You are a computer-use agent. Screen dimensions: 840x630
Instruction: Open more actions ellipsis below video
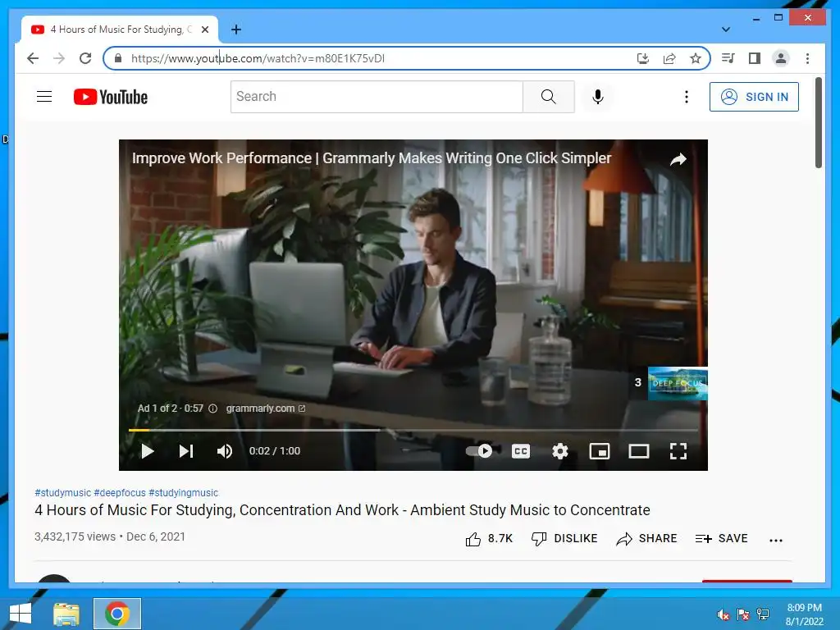775,541
